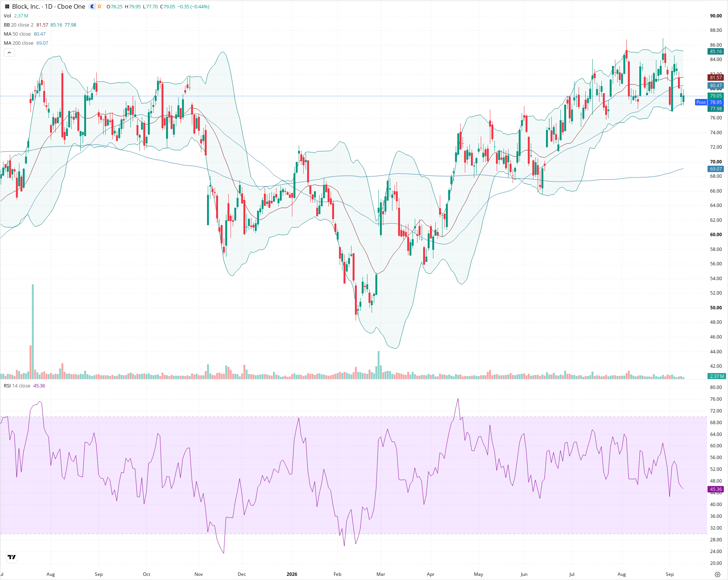Click the change value −0.35 (−0.44%)
728x580 pixels.
tap(193, 6)
